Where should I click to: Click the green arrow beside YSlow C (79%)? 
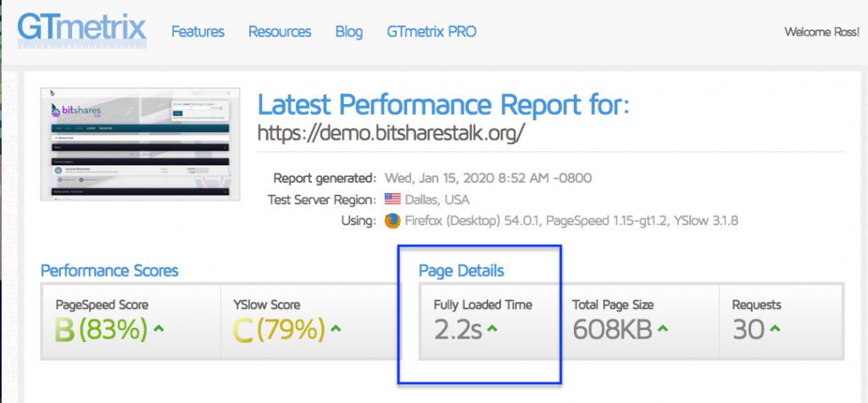click(x=336, y=329)
